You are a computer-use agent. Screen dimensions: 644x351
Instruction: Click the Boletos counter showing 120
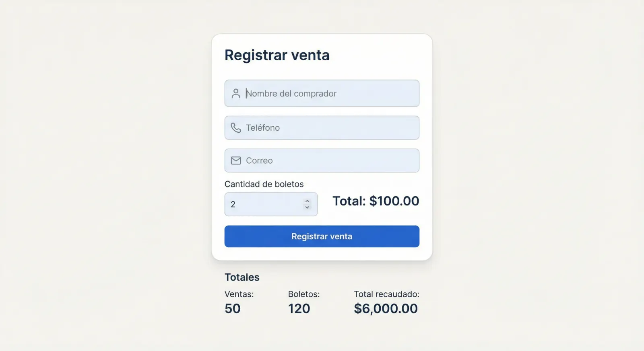tap(299, 308)
